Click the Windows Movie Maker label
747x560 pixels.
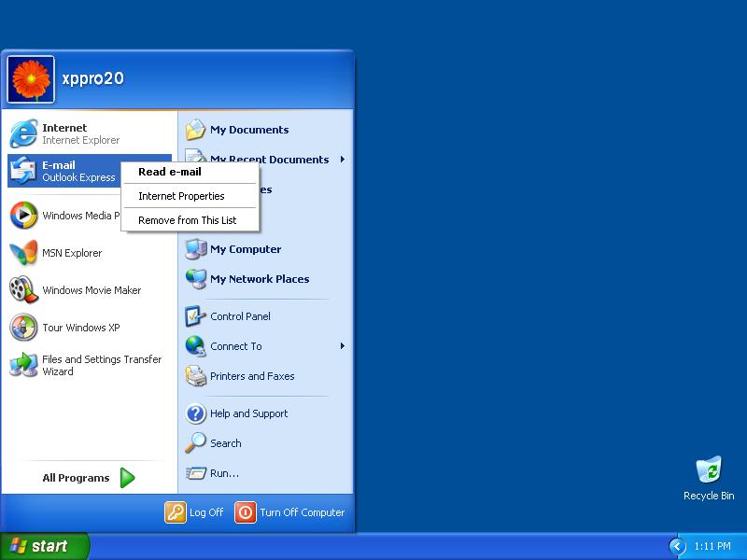coord(92,290)
